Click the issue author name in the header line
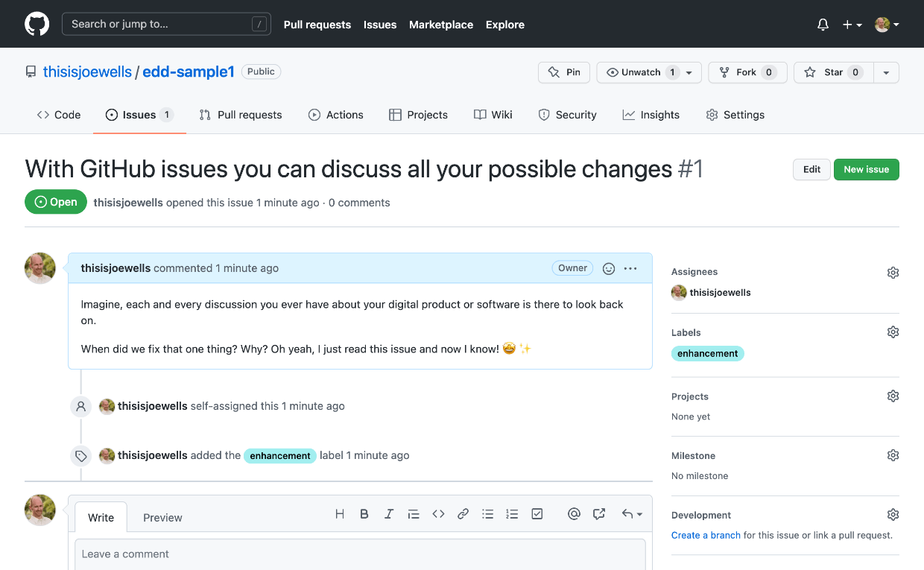The image size is (924, 570). coord(128,203)
